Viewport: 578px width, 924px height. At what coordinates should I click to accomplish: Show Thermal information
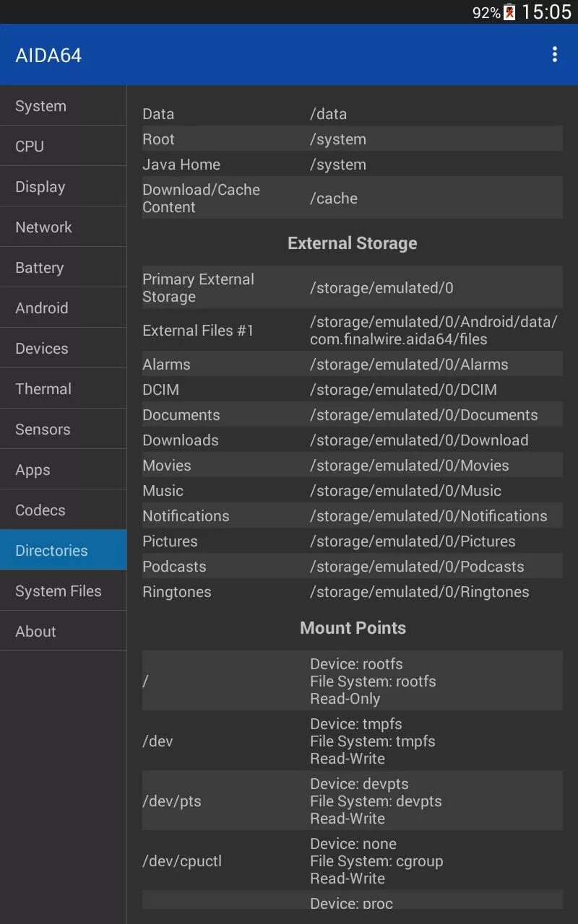point(63,389)
